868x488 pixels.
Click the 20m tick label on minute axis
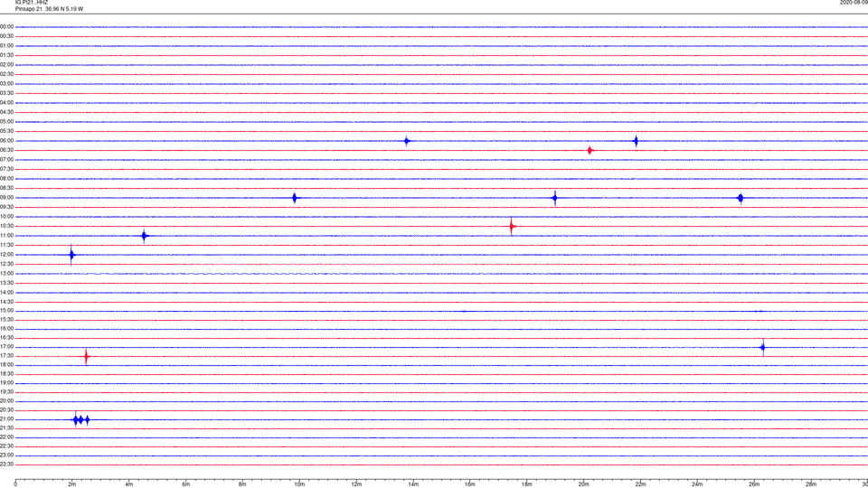(x=583, y=484)
